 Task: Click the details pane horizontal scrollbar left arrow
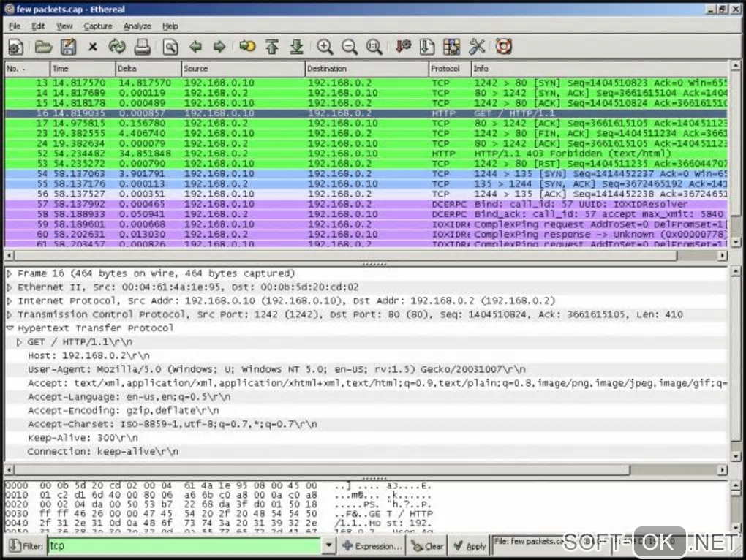pos(9,469)
